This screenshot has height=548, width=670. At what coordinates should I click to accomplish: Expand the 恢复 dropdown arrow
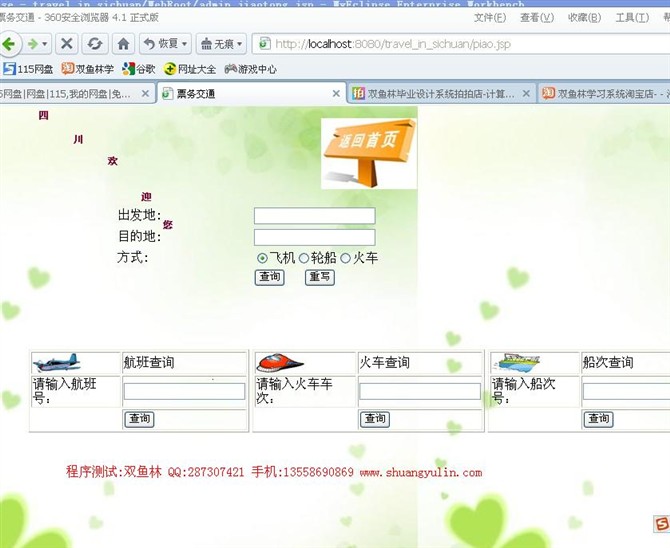pos(185,44)
